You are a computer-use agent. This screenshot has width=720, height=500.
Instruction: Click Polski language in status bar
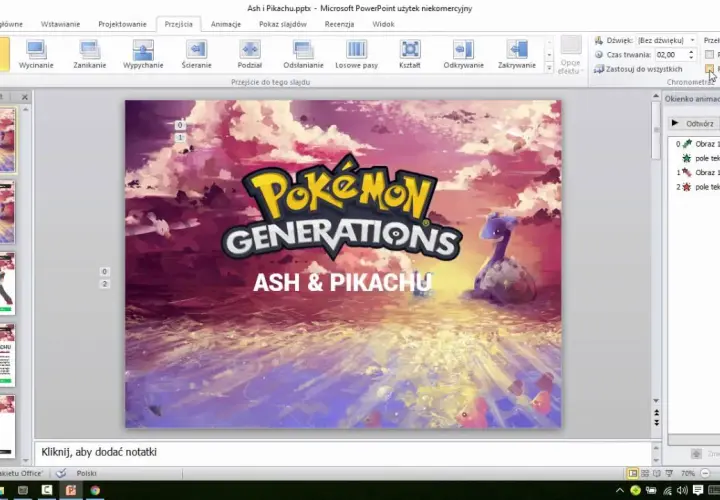click(86, 473)
